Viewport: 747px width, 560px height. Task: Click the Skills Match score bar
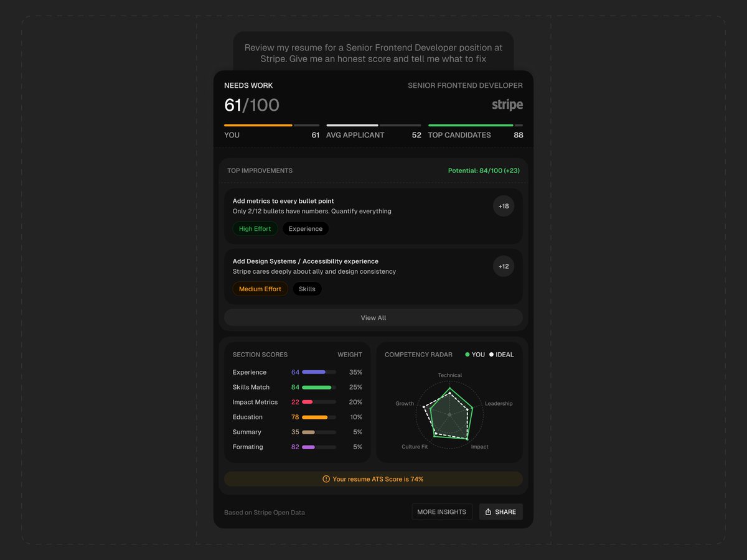coord(319,387)
